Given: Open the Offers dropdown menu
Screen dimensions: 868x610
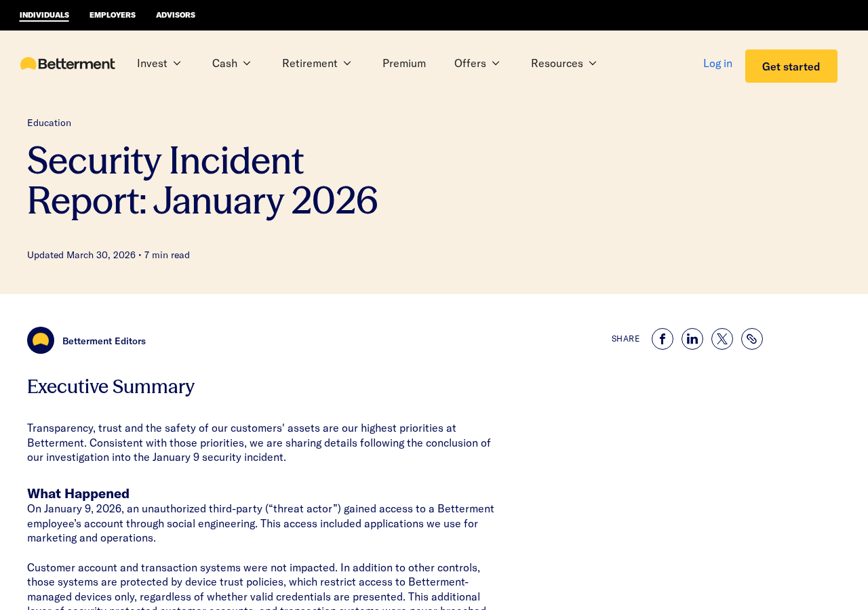Looking at the screenshot, I should [477, 63].
